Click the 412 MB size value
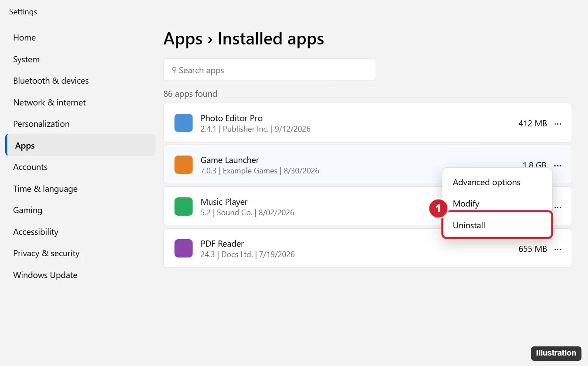This screenshot has width=588, height=366. point(532,123)
